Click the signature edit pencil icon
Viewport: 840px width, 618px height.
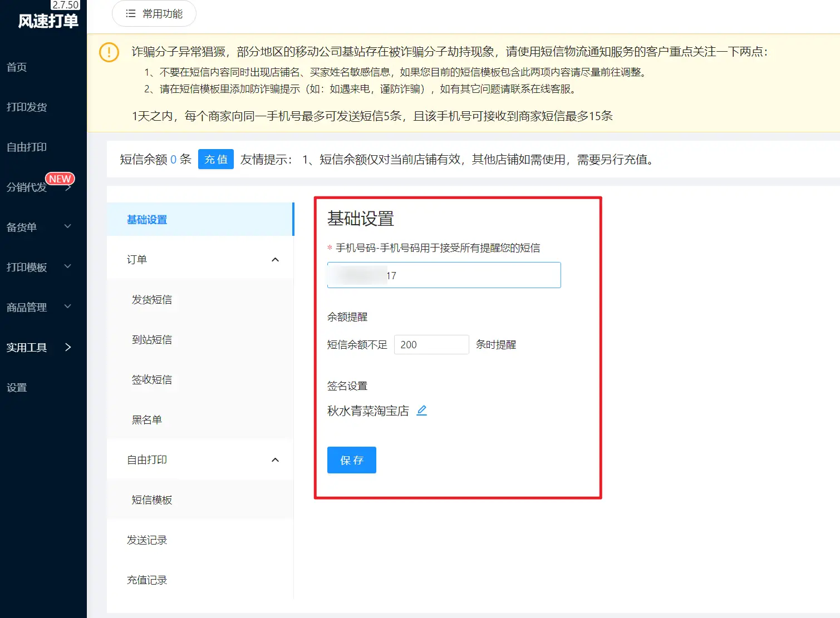[x=422, y=411]
